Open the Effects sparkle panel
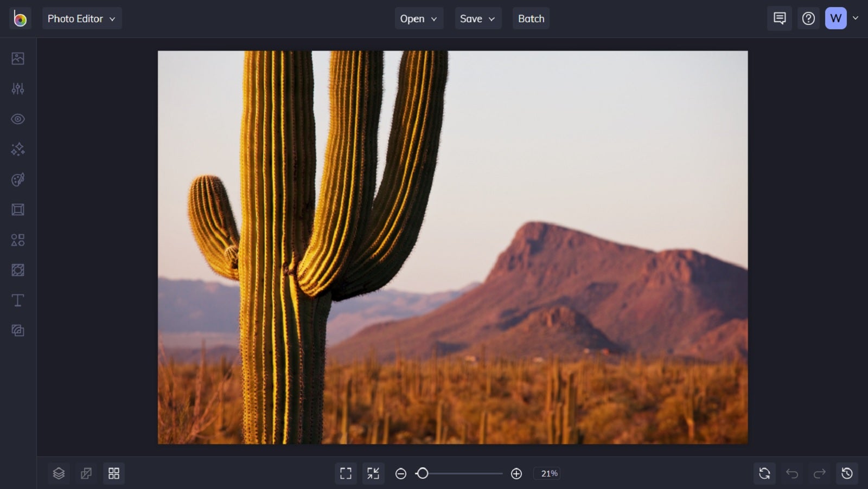868x489 pixels. [x=17, y=149]
